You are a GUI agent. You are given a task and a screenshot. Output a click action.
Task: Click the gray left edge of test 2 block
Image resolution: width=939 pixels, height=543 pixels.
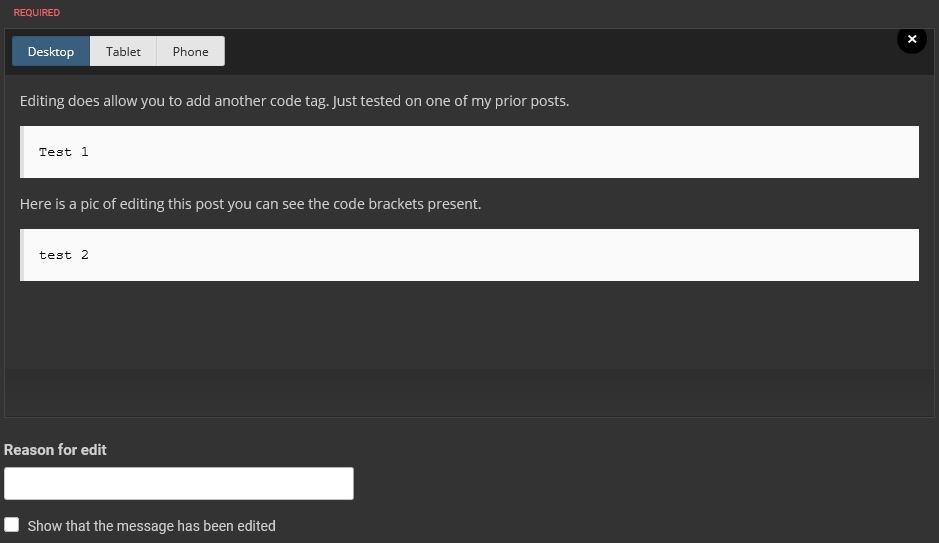(22, 255)
